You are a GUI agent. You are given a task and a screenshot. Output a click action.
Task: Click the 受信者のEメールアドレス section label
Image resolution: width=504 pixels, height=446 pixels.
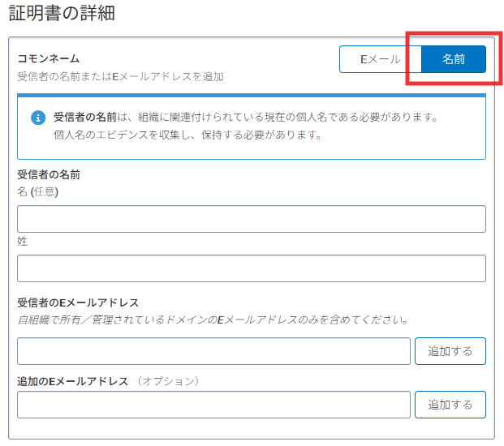tap(78, 302)
